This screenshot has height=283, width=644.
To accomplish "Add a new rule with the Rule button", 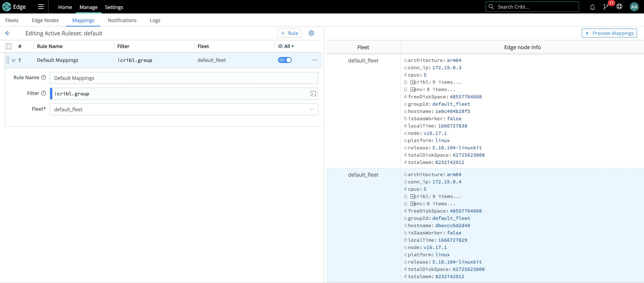I will pos(289,33).
